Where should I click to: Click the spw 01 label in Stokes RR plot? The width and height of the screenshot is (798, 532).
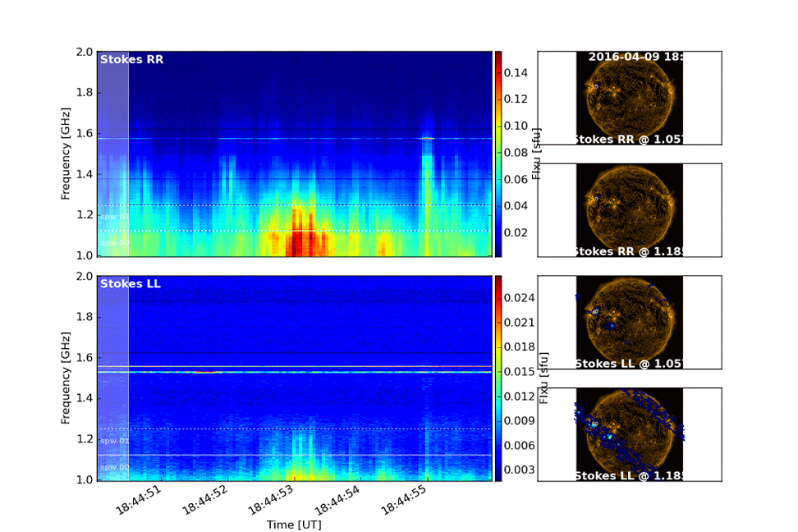tap(114, 217)
